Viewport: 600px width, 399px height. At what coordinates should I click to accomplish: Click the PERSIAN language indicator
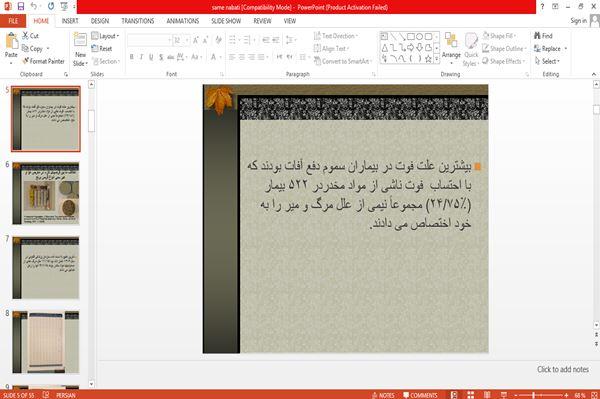click(x=66, y=395)
